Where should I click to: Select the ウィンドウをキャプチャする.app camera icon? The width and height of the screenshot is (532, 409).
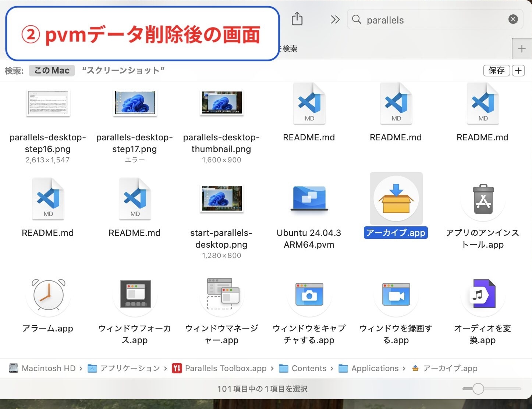pyautogui.click(x=309, y=294)
